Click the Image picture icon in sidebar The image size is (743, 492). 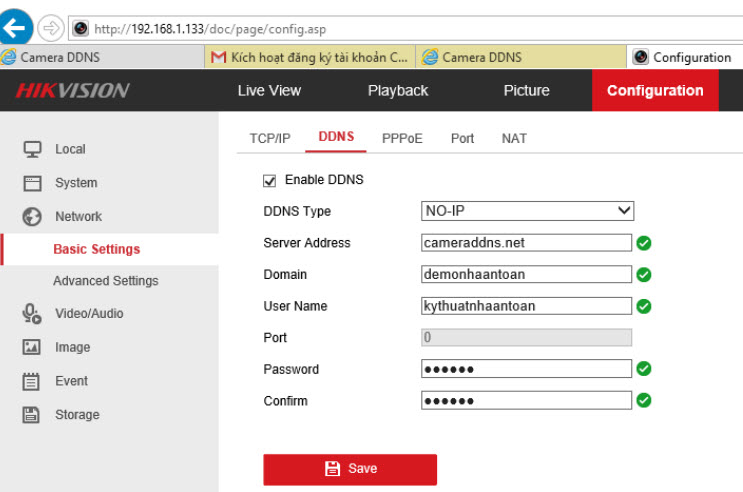32,348
